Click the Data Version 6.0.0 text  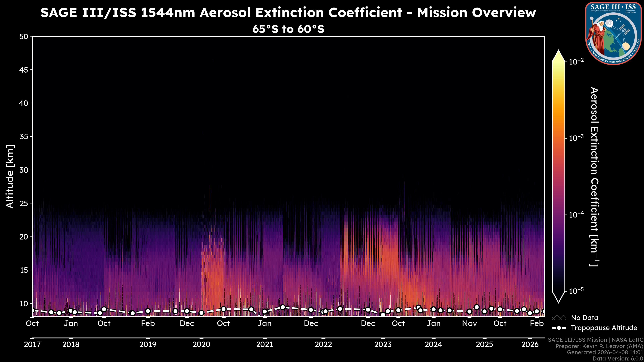(x=618, y=358)
